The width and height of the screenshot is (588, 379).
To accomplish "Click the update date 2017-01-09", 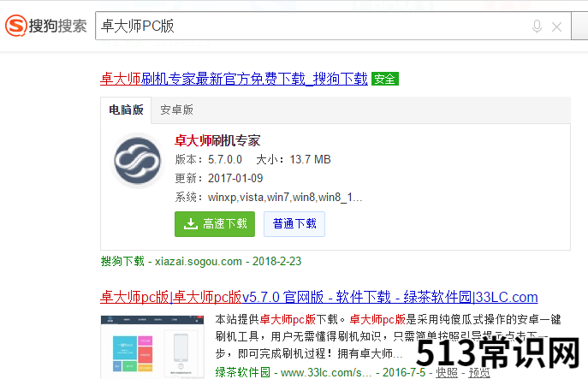I will [235, 178].
